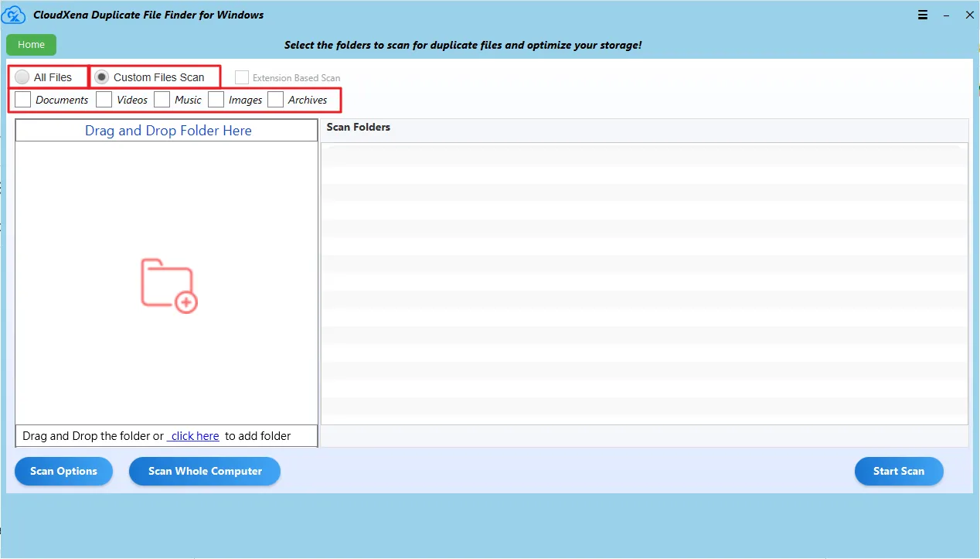Click the red add-folder icon
The image size is (980, 559).
pyautogui.click(x=169, y=285)
